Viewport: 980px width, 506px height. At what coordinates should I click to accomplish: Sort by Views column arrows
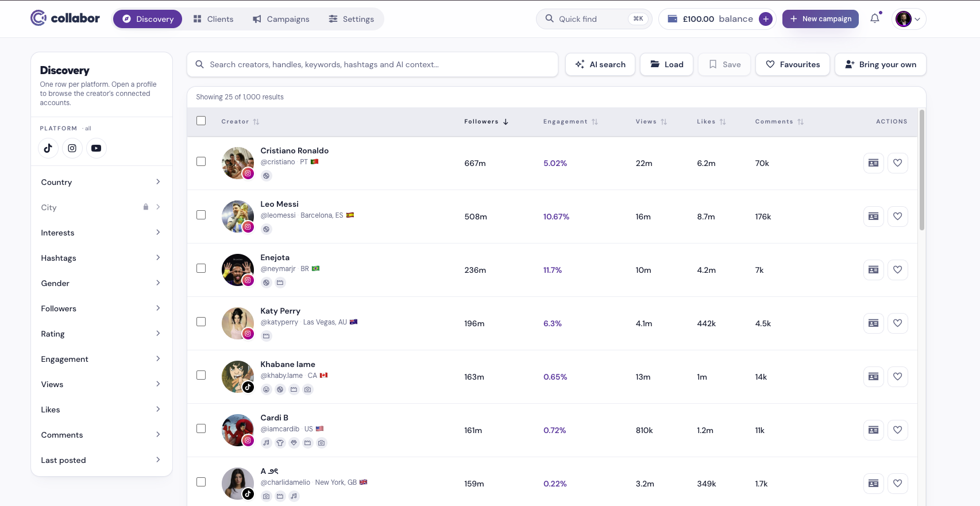663,122
